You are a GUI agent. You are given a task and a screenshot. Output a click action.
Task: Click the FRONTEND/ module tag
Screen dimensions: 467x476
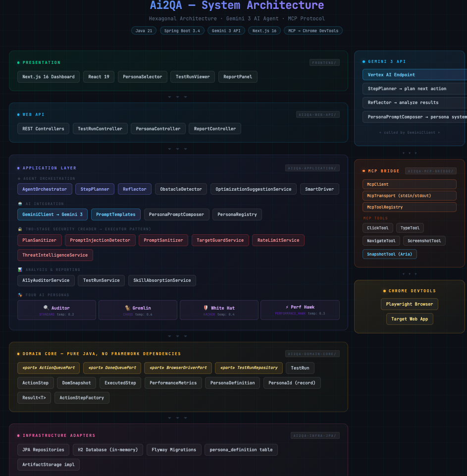[324, 62]
